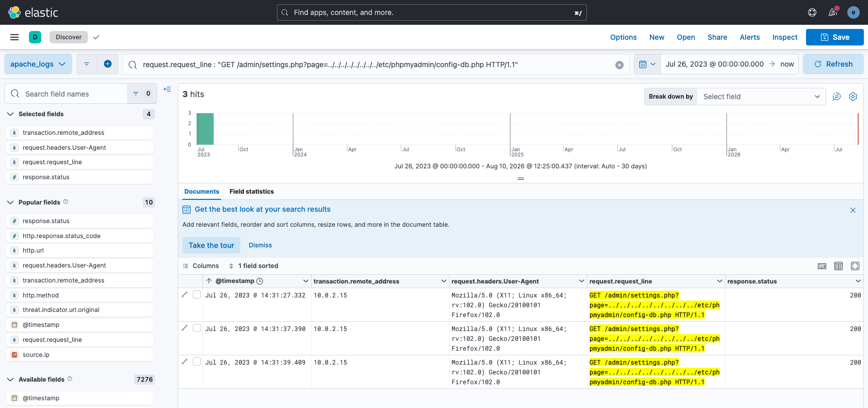Open Available fields info icon
Screen dimensions: 868x408
point(70,379)
